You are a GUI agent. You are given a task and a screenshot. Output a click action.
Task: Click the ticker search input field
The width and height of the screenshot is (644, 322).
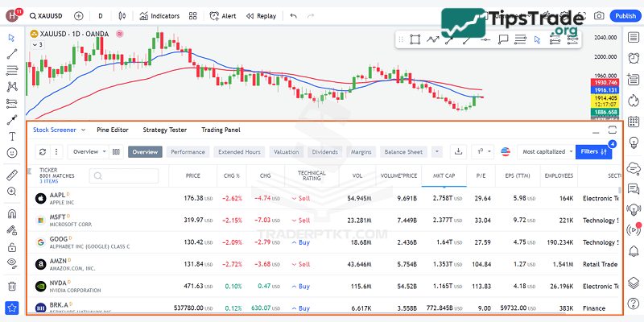[x=123, y=175]
